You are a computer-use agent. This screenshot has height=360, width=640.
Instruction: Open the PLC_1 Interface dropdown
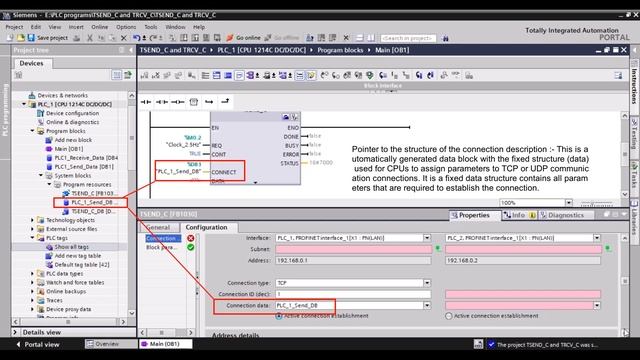[x=427, y=238]
